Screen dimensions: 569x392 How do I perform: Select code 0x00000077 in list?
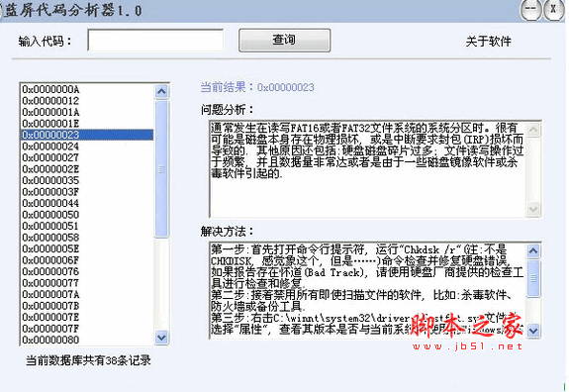coord(87,283)
